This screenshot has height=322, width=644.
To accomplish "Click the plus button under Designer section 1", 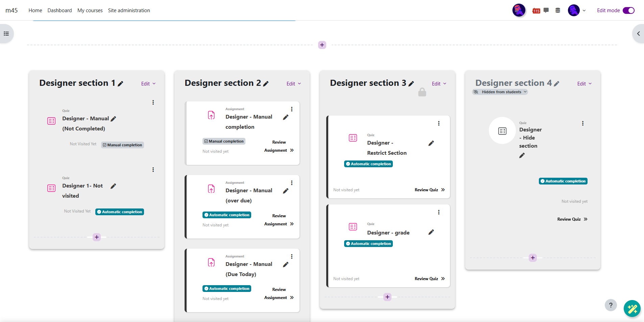I will (97, 237).
